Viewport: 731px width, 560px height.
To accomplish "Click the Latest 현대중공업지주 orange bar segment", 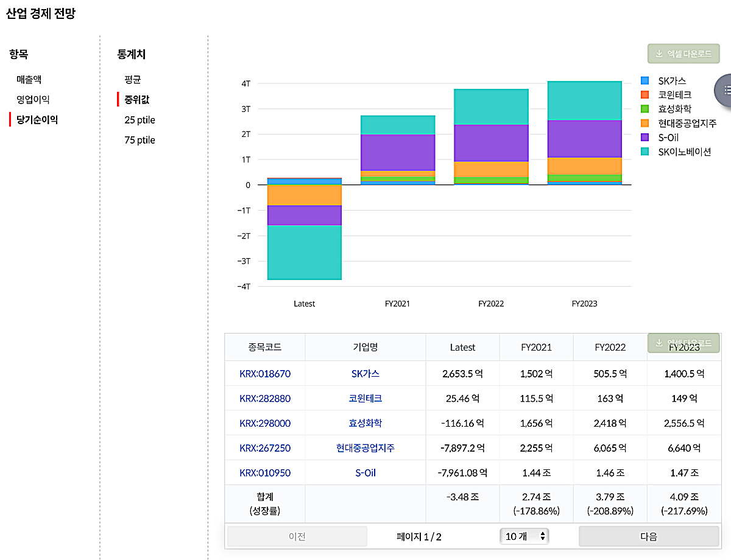I will (304, 195).
